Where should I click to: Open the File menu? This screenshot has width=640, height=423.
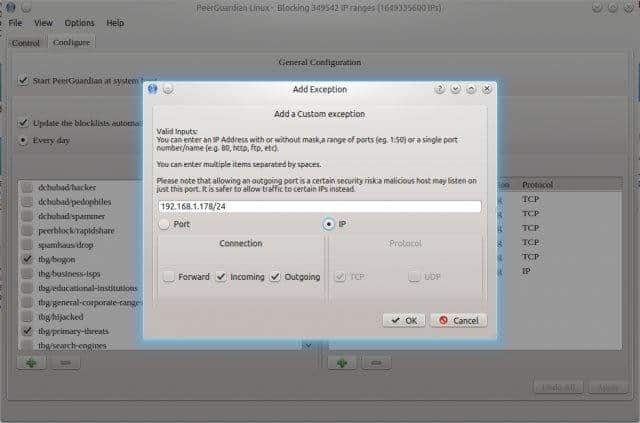point(15,23)
